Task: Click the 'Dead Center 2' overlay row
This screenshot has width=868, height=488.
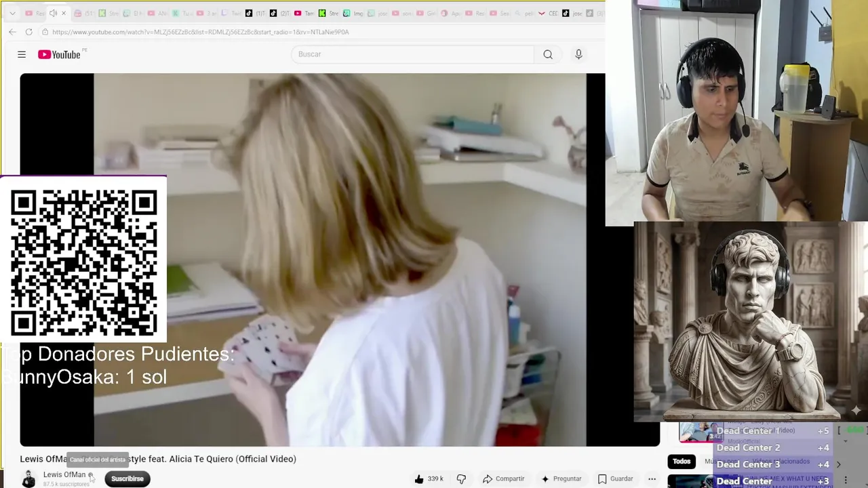Action: [x=772, y=447]
